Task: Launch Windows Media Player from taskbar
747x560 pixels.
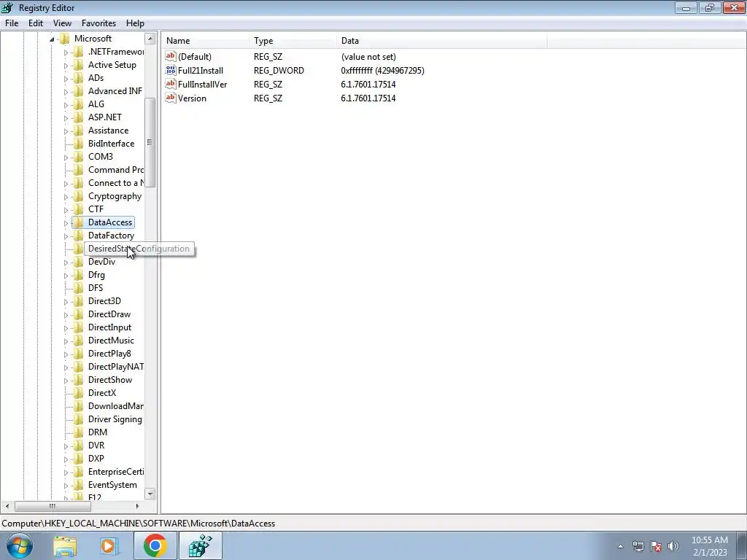Action: pyautogui.click(x=109, y=545)
